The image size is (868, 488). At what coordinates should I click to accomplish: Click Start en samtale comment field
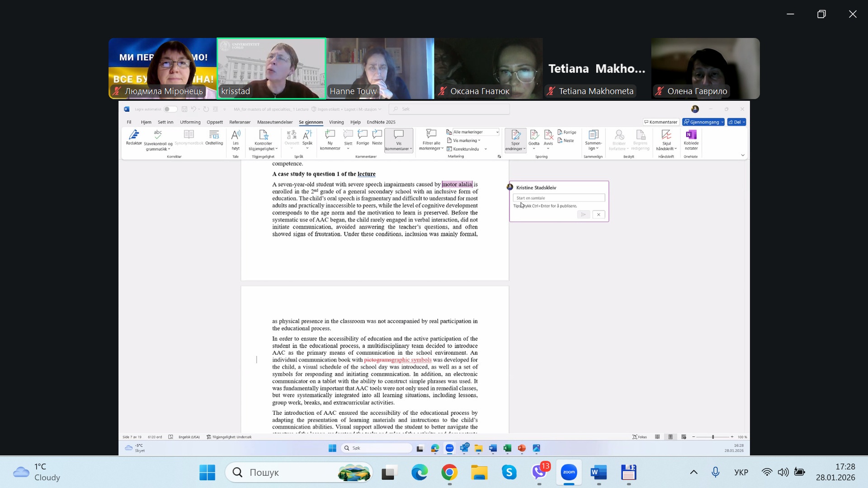point(559,198)
